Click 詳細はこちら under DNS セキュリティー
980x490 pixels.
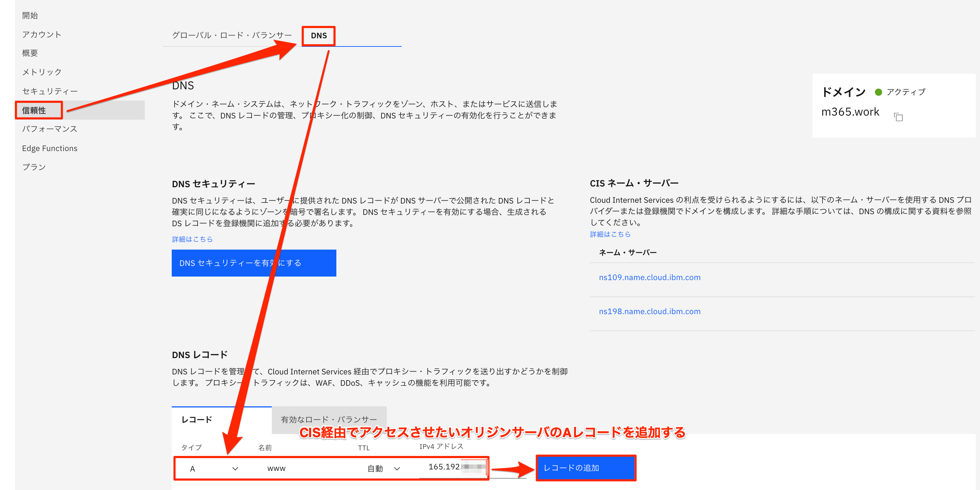[x=192, y=239]
